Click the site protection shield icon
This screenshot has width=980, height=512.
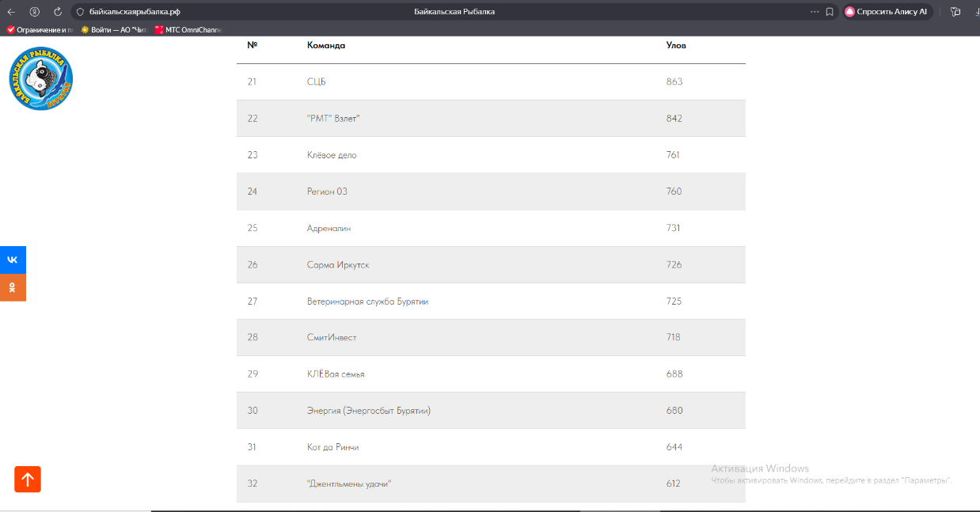coord(80,12)
